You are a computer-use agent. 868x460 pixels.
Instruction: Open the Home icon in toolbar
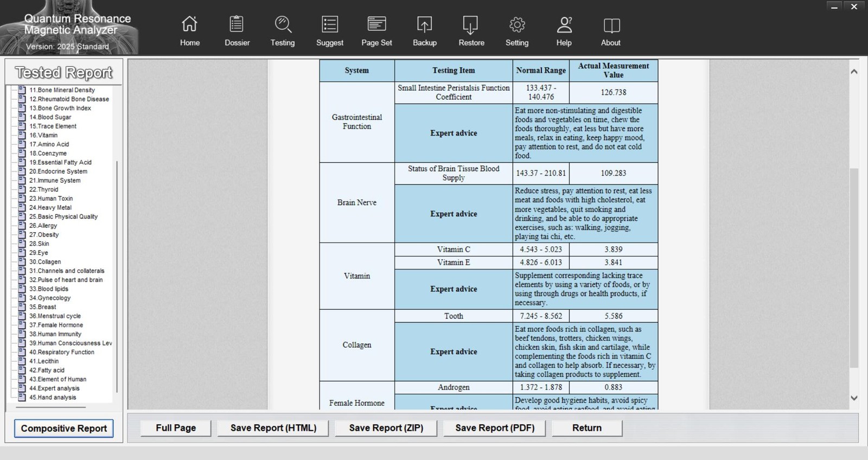pos(189,24)
